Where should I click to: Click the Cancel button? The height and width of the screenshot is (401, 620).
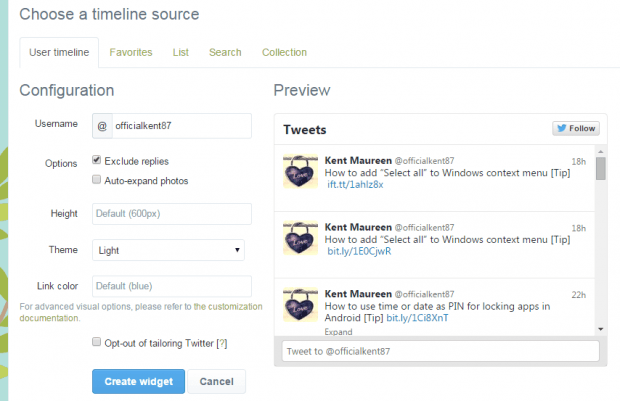(x=216, y=382)
